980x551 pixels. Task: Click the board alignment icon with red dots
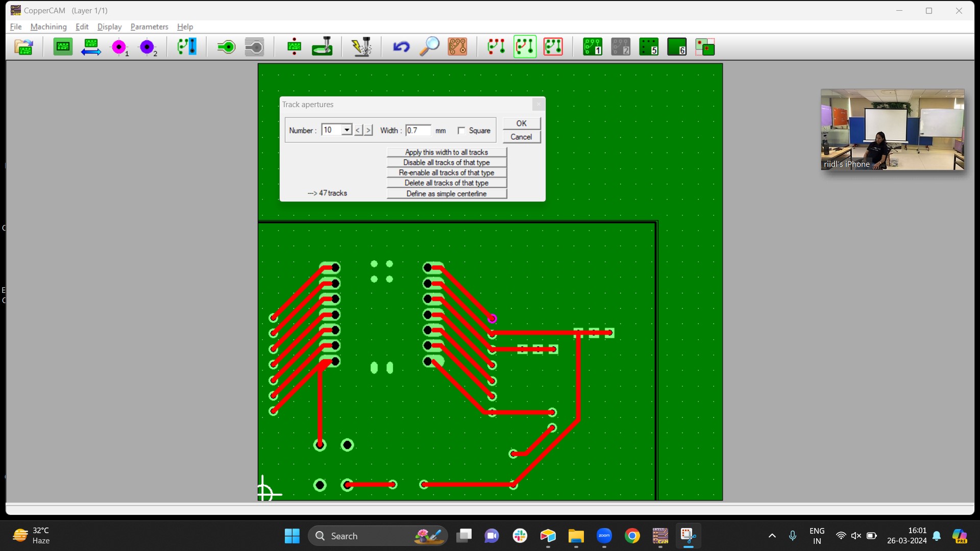(x=294, y=47)
